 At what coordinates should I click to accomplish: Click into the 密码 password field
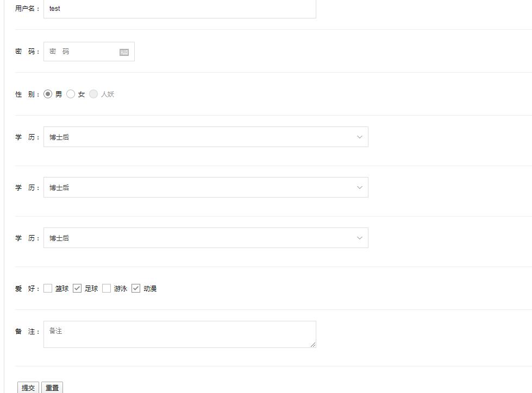click(82, 52)
